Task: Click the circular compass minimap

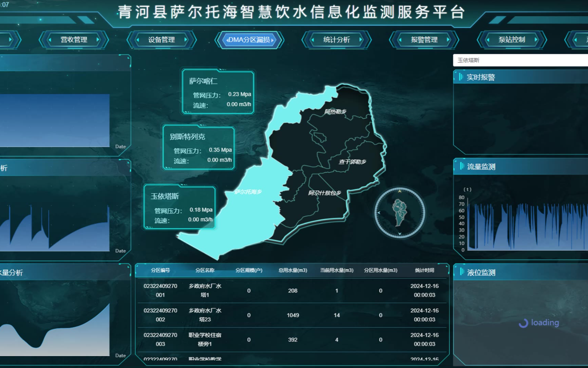Action: (x=400, y=212)
